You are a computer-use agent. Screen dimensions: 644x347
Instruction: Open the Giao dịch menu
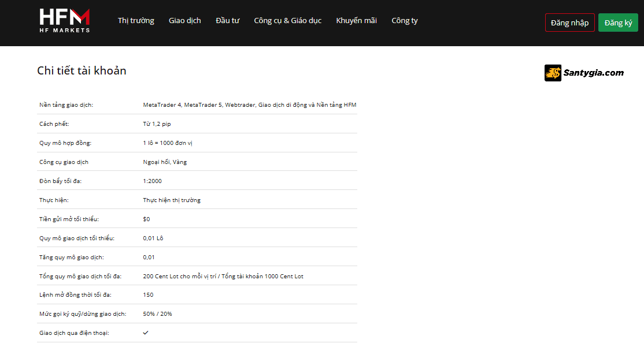[185, 21]
